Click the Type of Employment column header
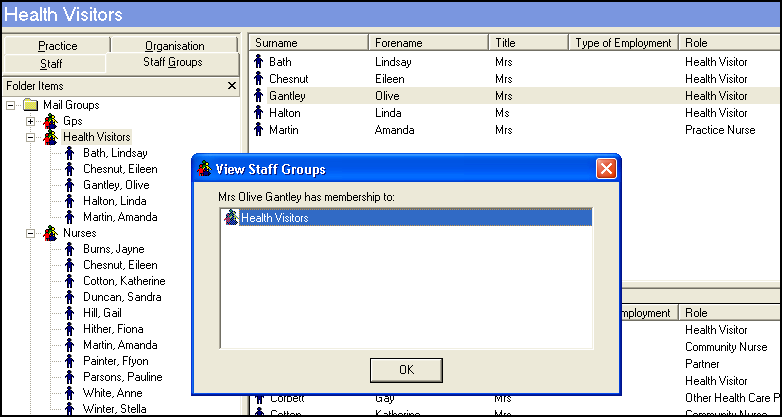The height and width of the screenshot is (417, 782). point(623,43)
